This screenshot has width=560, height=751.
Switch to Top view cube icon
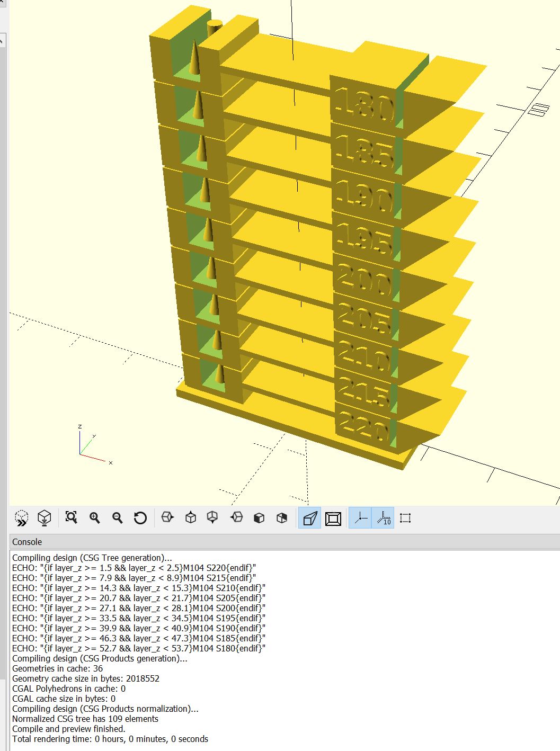tap(191, 517)
